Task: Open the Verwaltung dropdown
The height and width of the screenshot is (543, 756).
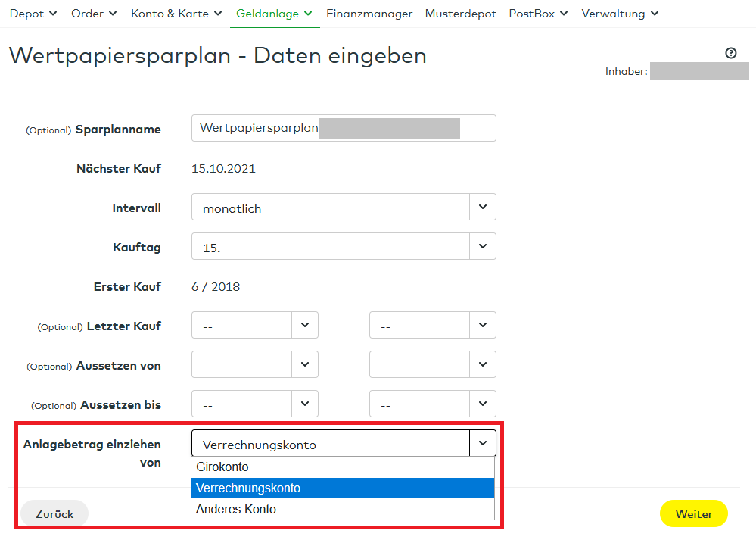Action: [619, 13]
